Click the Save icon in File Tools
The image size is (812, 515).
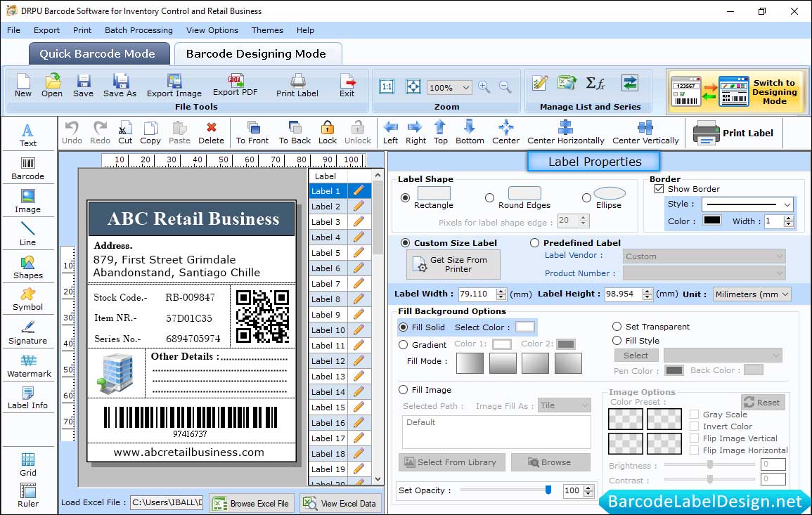click(x=84, y=86)
